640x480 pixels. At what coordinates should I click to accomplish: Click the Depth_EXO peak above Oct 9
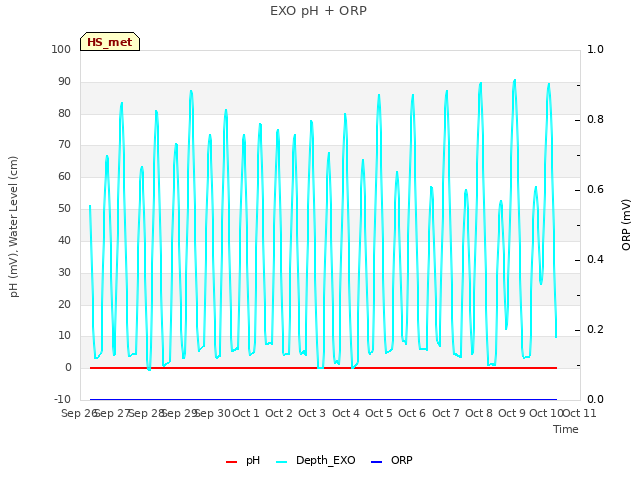515,81
